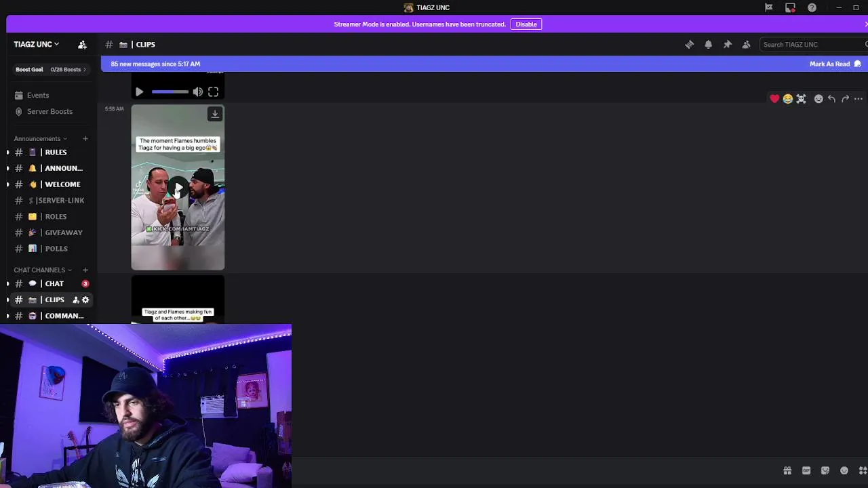868x488 pixels.
Task: Click play on the upper video controls
Action: pos(139,91)
